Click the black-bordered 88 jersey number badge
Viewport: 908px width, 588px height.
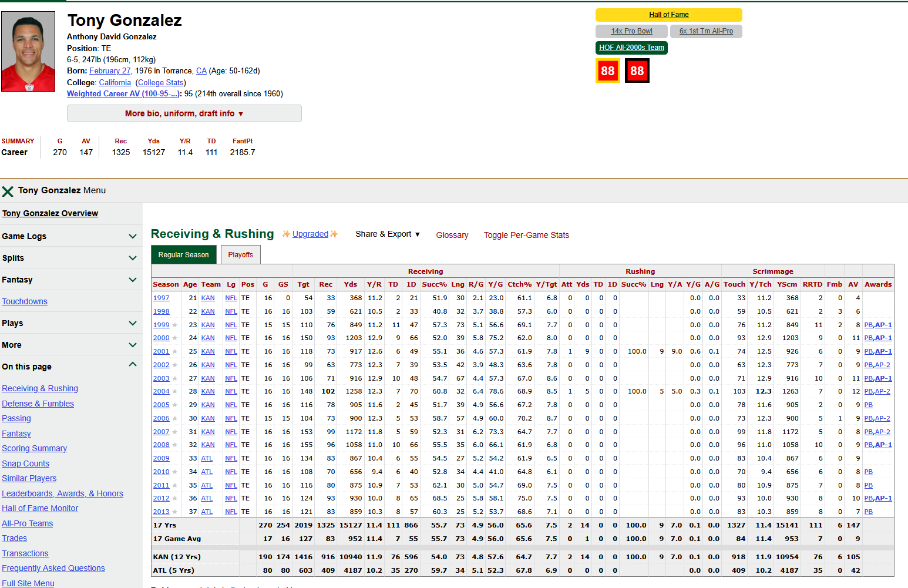coord(637,71)
